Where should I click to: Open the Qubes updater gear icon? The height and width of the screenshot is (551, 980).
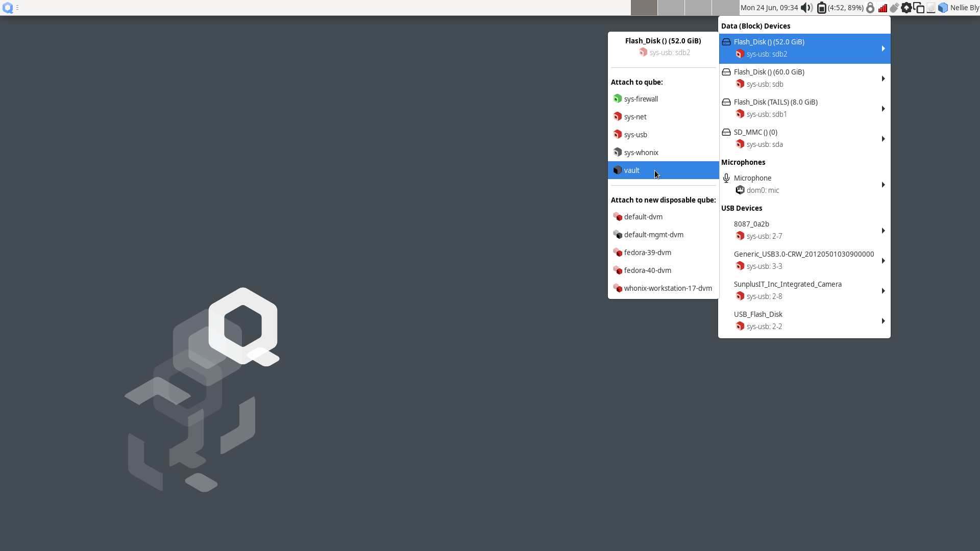coord(906,8)
